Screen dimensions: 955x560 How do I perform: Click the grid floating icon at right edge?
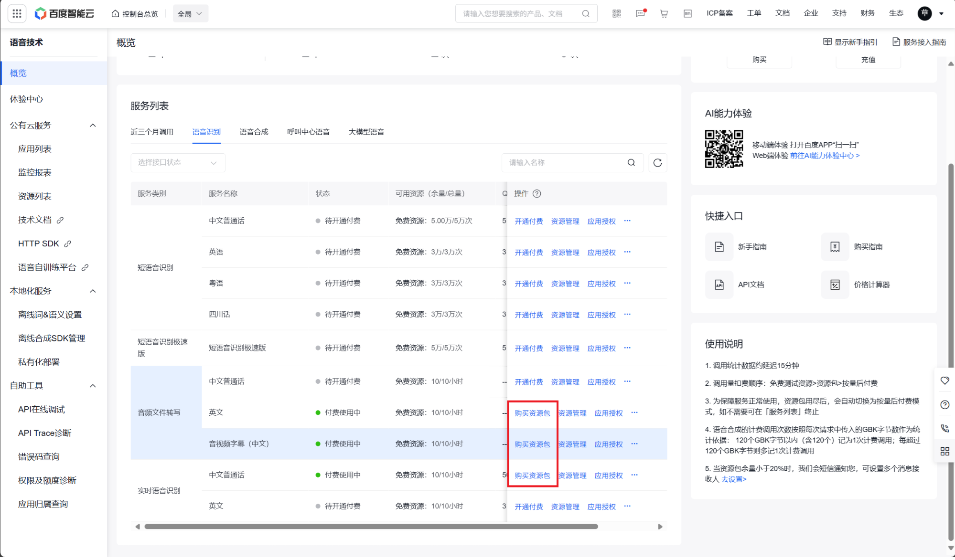tap(944, 452)
